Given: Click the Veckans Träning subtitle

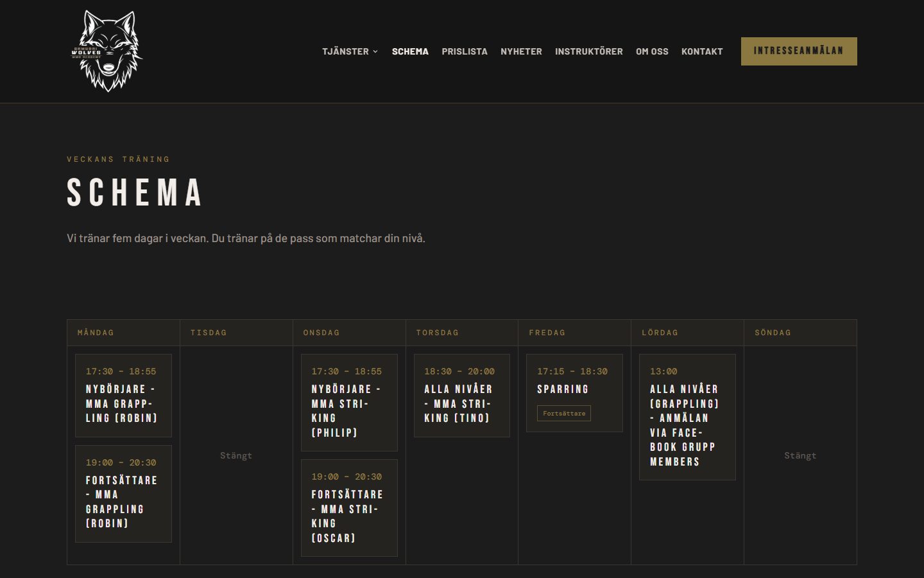Looking at the screenshot, I should click(x=119, y=159).
